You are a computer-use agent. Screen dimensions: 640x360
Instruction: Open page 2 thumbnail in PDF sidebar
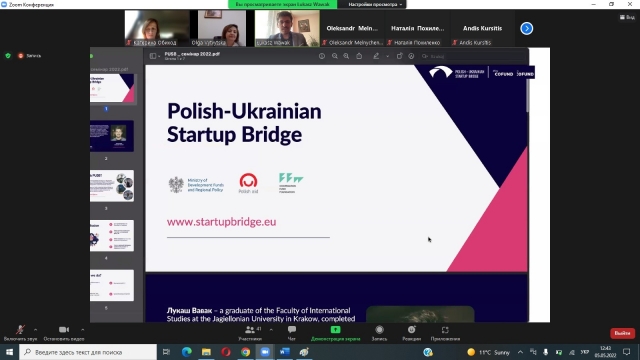(x=112, y=136)
